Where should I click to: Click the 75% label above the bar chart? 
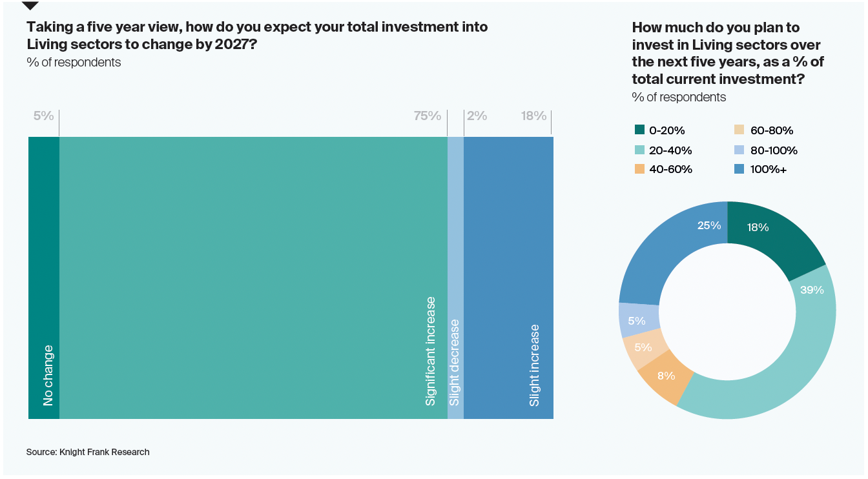pos(427,116)
